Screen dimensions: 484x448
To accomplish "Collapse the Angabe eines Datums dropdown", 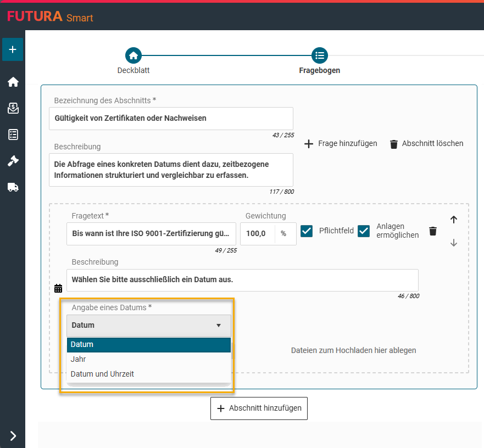I will 148,326.
